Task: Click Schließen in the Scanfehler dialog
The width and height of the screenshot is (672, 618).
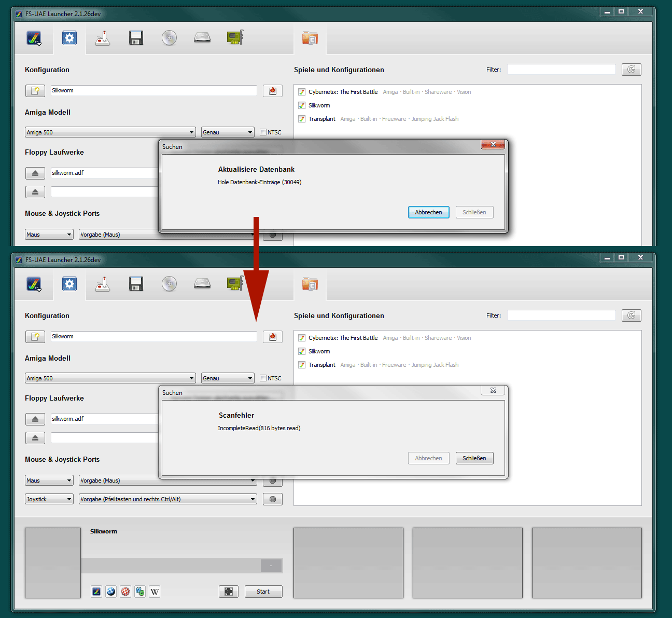Action: tap(474, 458)
